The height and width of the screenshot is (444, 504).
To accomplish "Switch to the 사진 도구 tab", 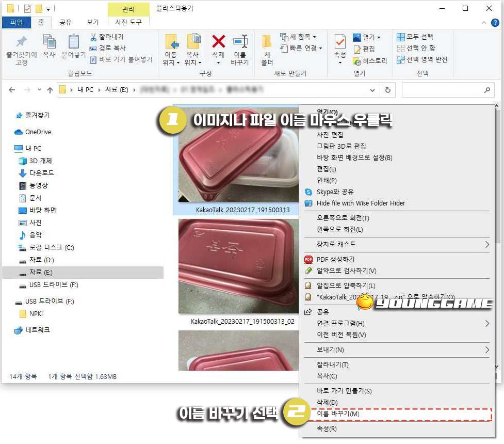I will click(x=128, y=22).
